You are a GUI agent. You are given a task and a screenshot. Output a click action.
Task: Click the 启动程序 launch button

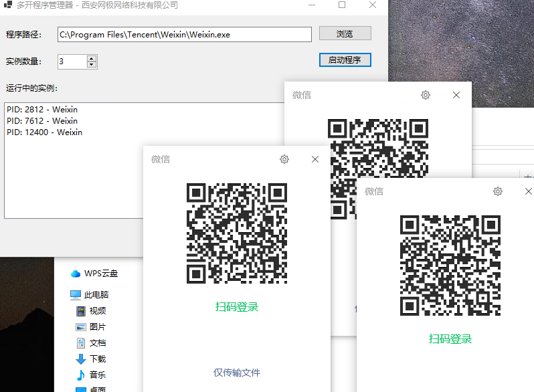[x=345, y=60]
